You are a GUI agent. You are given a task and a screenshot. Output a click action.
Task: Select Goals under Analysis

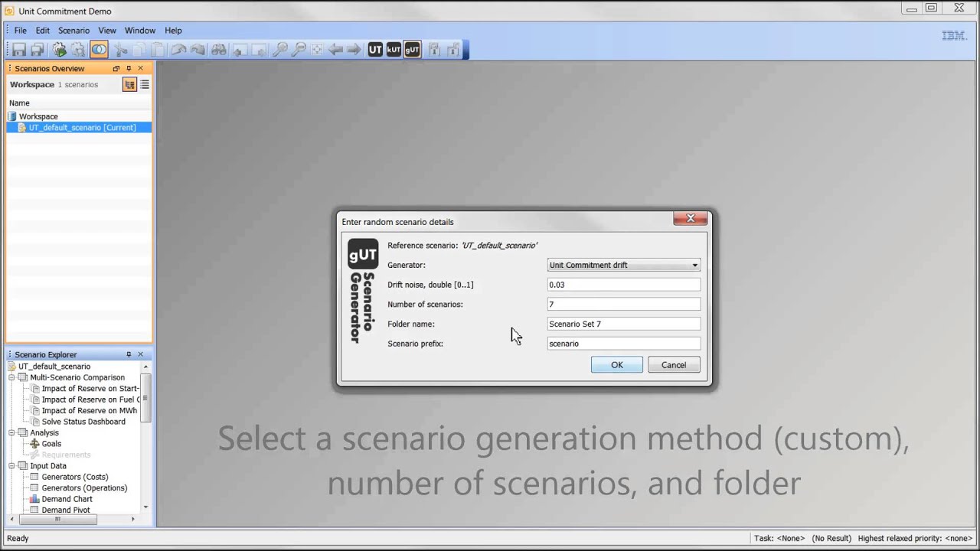[51, 444]
